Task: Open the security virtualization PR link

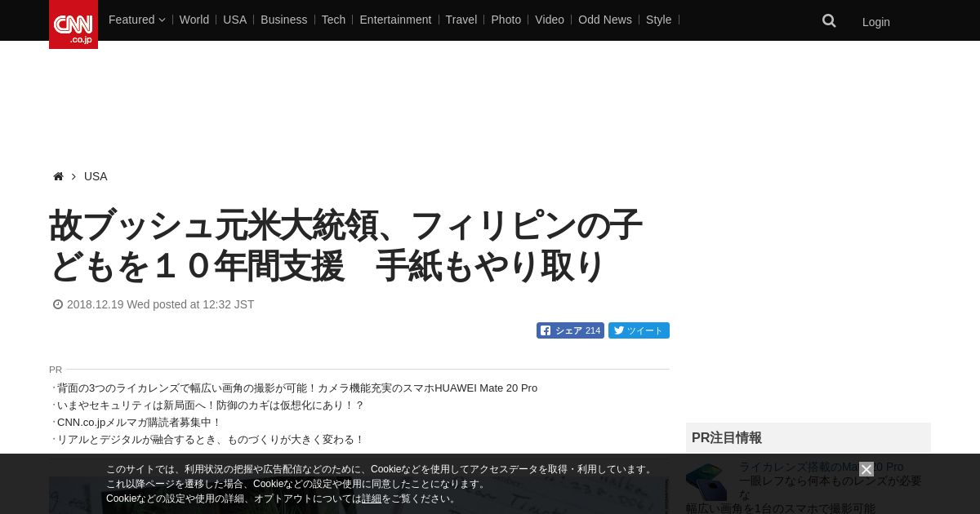Action: [211, 405]
